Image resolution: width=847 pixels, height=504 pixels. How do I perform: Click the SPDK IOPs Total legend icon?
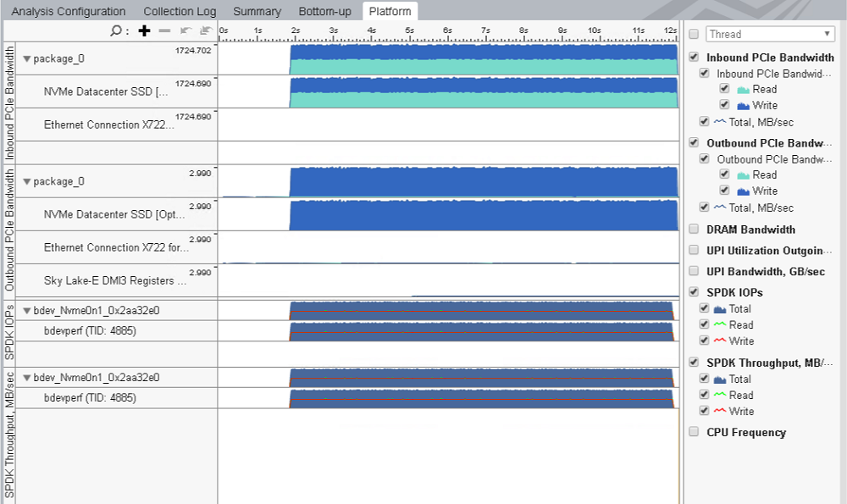pos(720,309)
